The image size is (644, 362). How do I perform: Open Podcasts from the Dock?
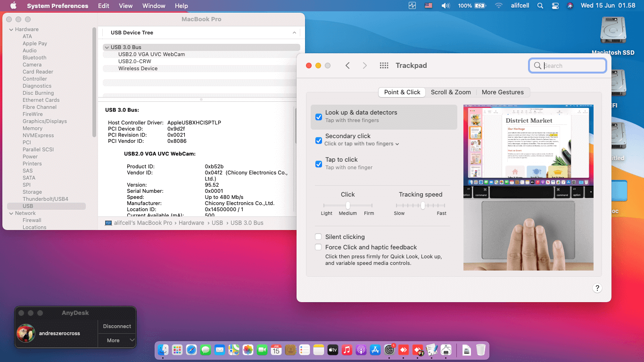coord(361,350)
